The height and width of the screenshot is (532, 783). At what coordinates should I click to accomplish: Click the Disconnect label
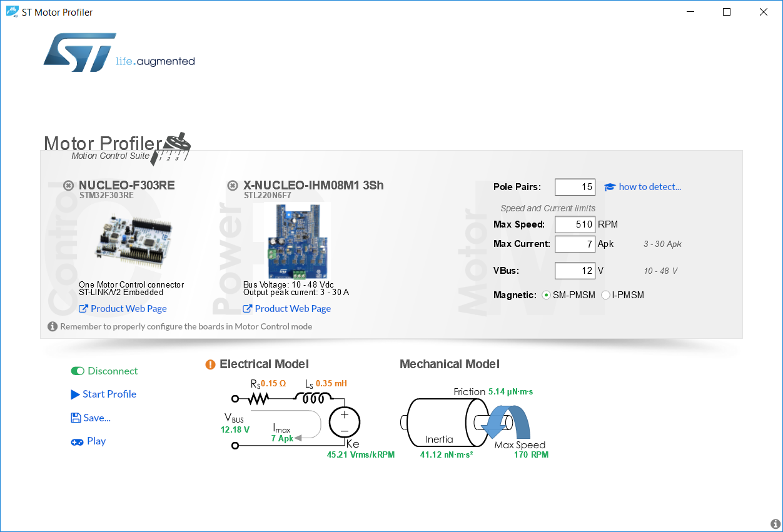coord(113,371)
